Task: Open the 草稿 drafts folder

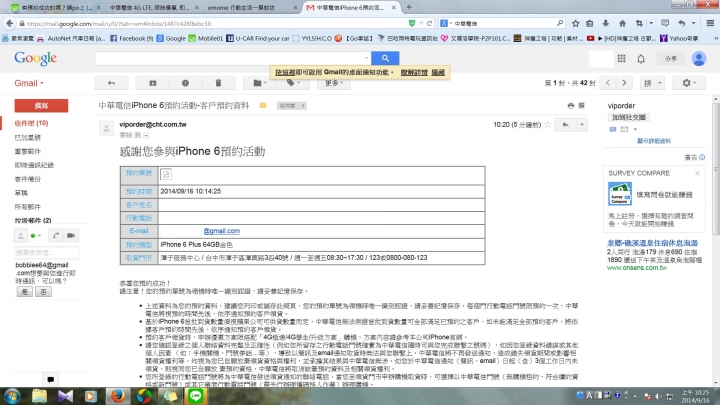Action: pyautogui.click(x=21, y=193)
